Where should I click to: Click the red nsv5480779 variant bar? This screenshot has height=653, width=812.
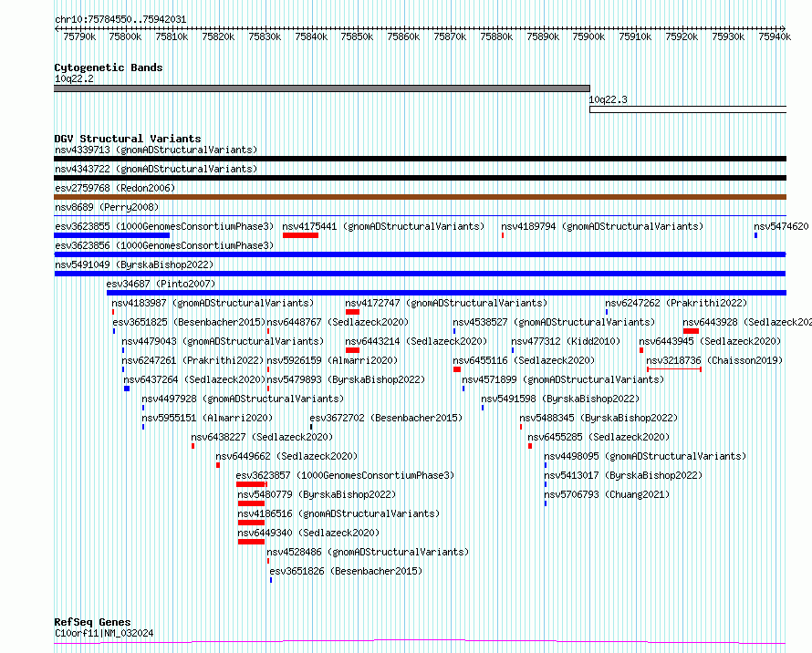coord(251,503)
